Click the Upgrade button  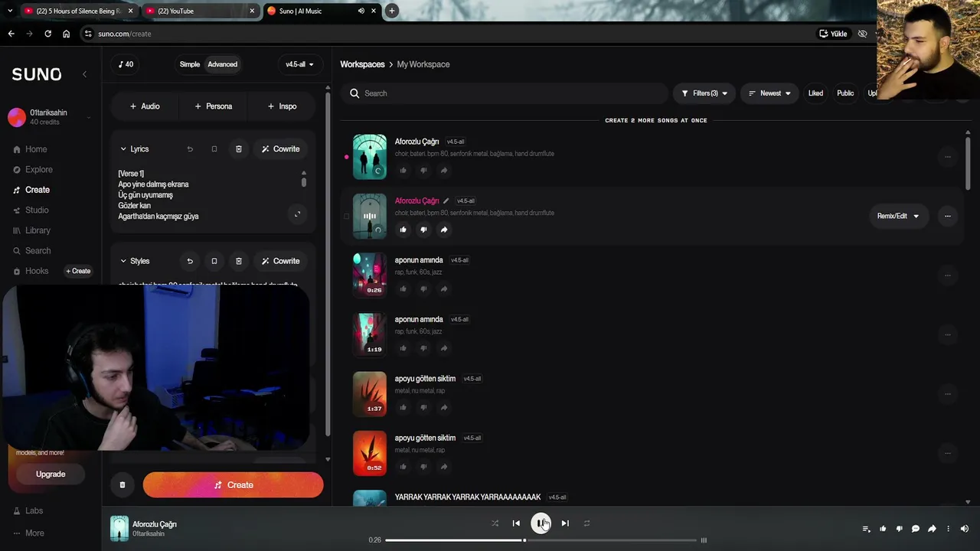(x=51, y=474)
